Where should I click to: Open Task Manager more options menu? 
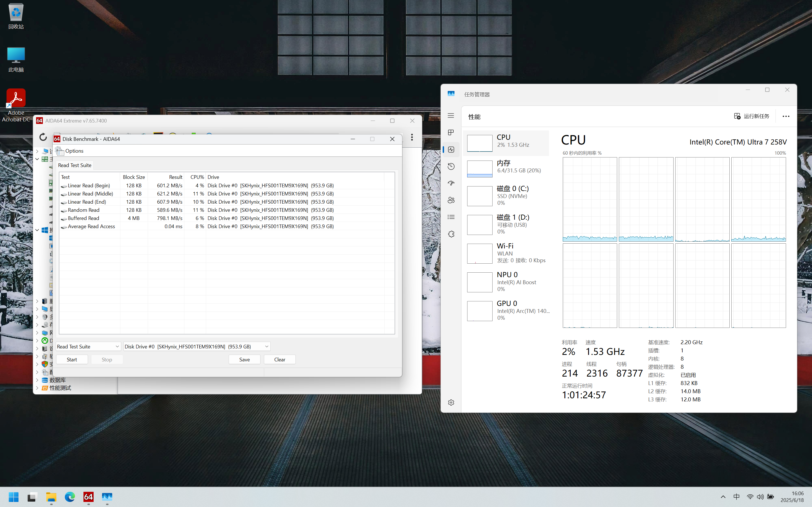pos(785,116)
